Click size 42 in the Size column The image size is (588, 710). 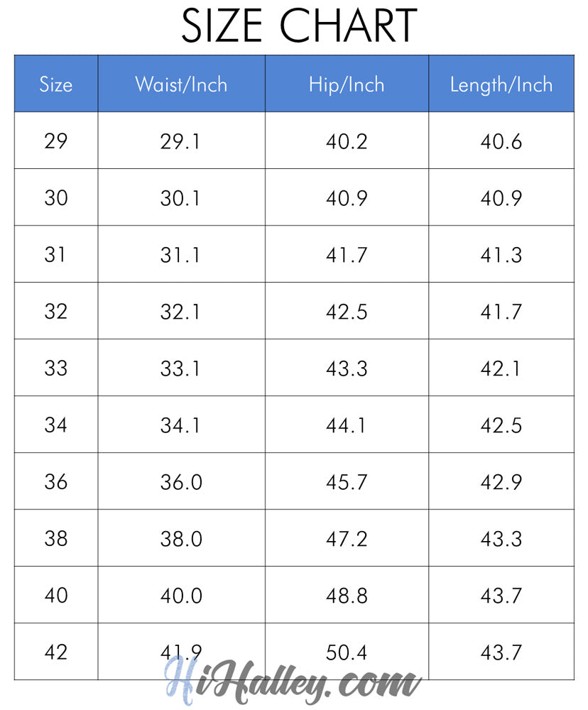coord(55,652)
